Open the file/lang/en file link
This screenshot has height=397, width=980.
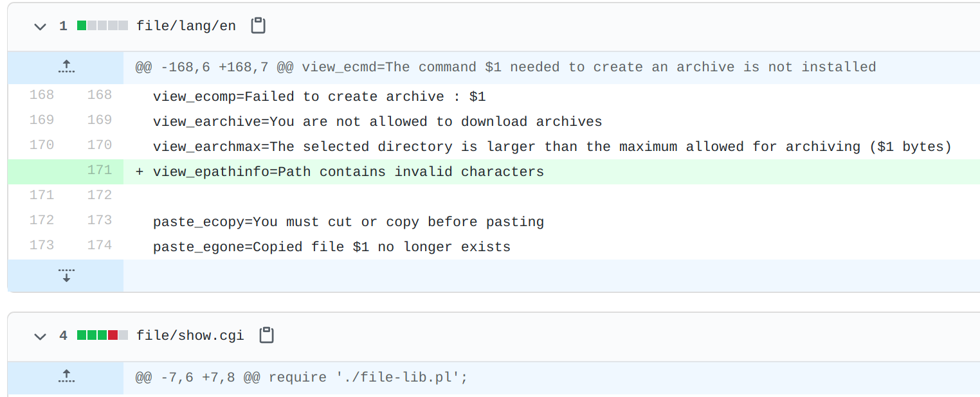(x=186, y=26)
